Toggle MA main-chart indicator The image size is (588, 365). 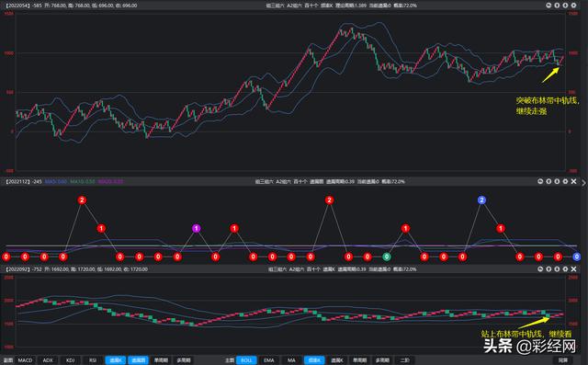coord(291,360)
